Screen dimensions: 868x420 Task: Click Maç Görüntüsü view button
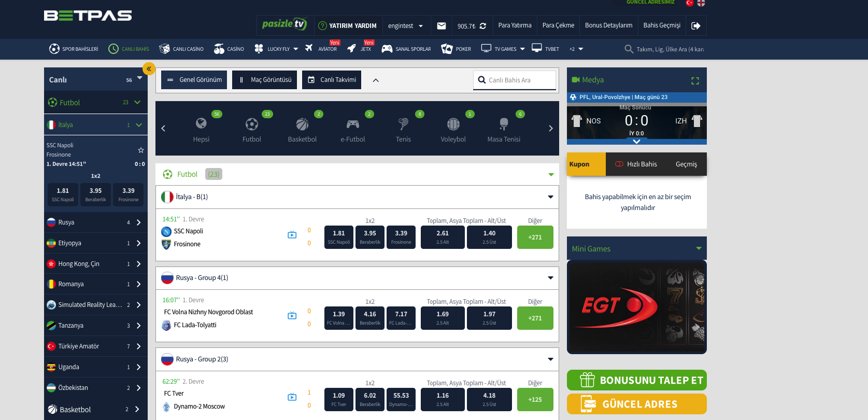pyautogui.click(x=264, y=80)
